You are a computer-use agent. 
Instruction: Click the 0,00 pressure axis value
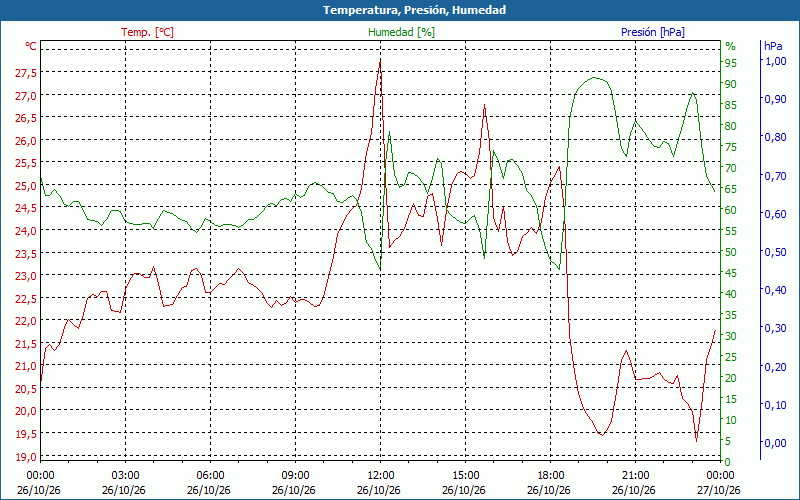point(776,443)
